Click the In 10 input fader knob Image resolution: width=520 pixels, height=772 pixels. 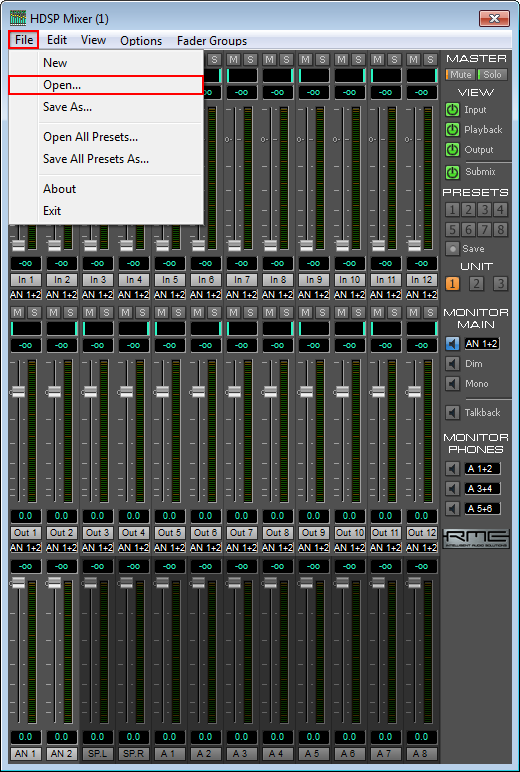coord(342,245)
